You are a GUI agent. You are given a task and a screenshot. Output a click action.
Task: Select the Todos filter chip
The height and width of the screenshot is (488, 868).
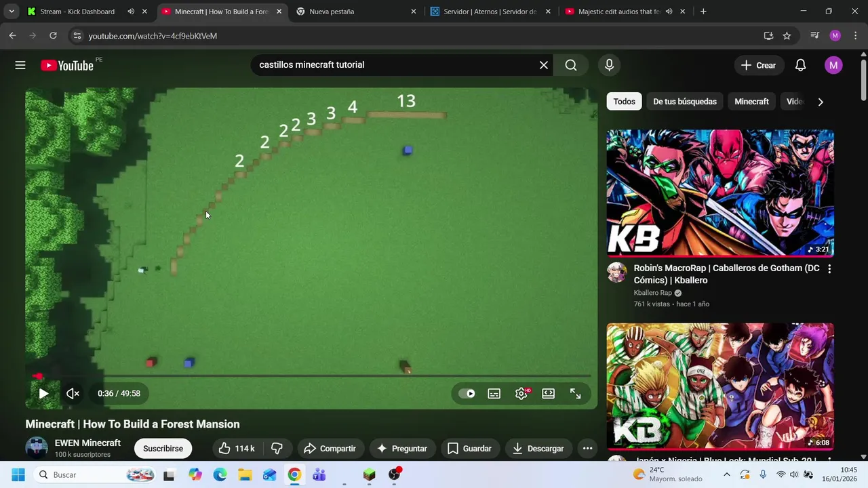point(625,102)
